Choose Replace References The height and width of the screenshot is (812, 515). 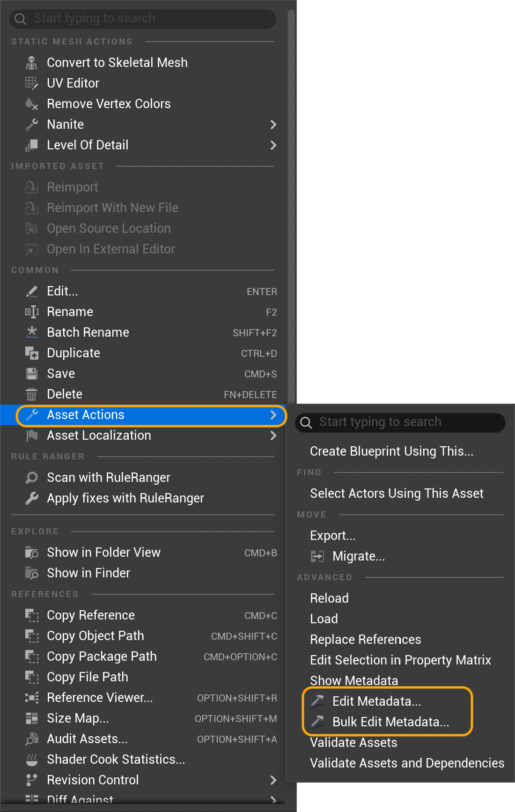click(x=366, y=640)
